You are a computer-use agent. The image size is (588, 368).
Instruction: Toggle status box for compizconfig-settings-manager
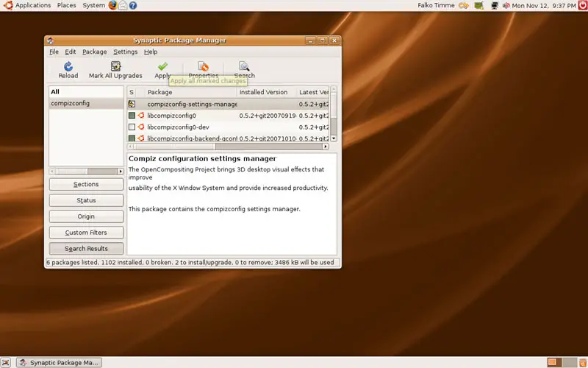pyautogui.click(x=132, y=104)
